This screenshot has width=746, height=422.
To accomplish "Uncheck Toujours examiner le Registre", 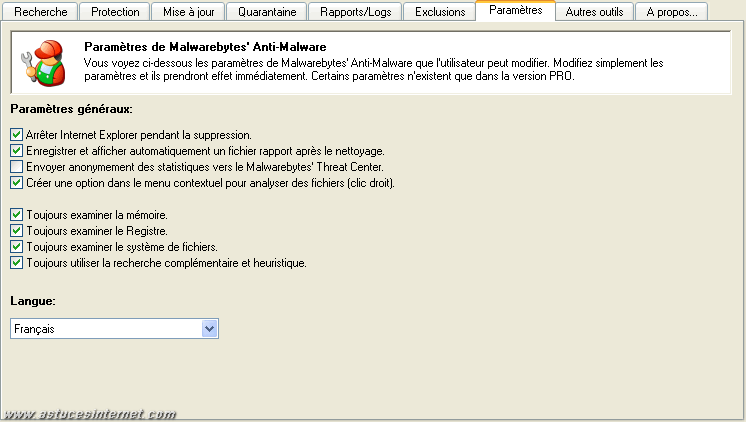I will tap(16, 231).
